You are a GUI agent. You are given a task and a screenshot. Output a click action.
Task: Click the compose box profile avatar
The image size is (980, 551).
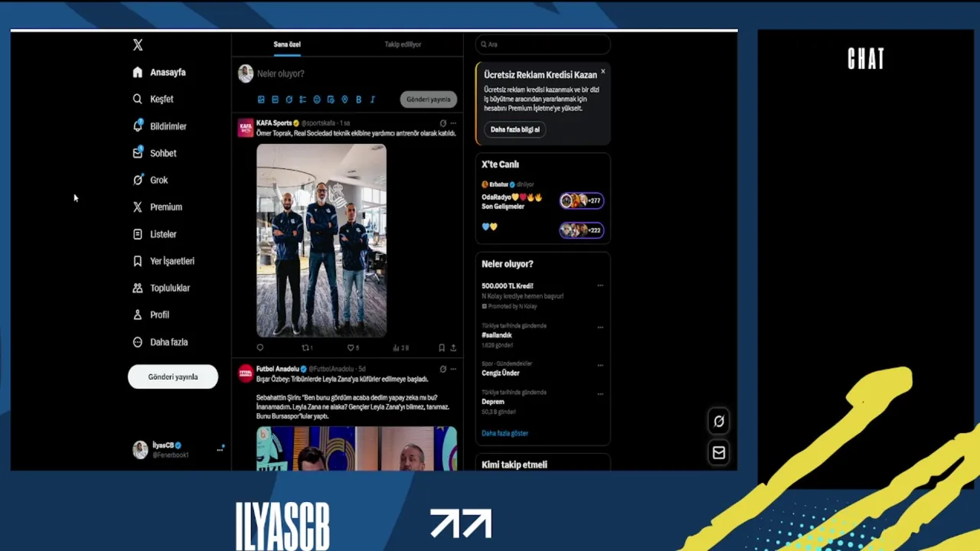point(246,73)
